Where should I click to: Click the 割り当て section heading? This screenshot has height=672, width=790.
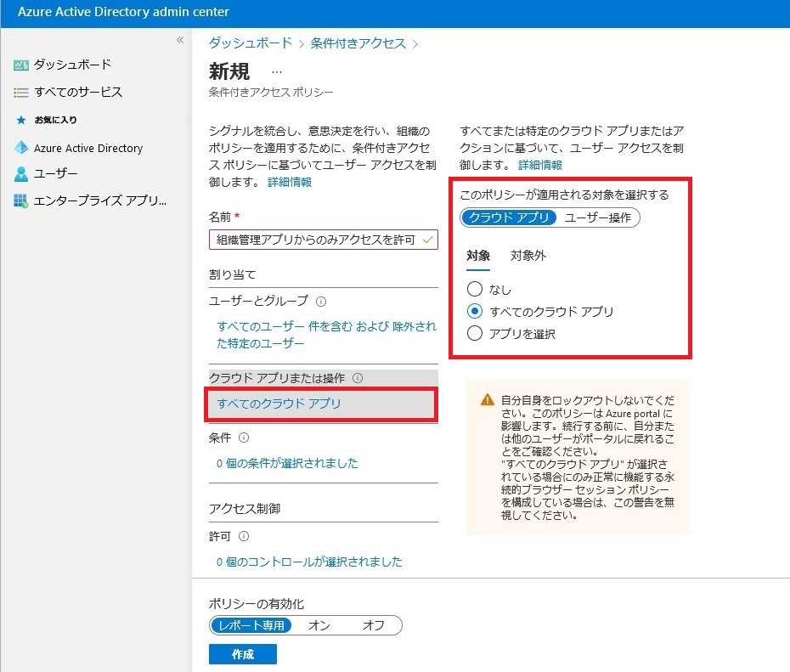[x=232, y=275]
